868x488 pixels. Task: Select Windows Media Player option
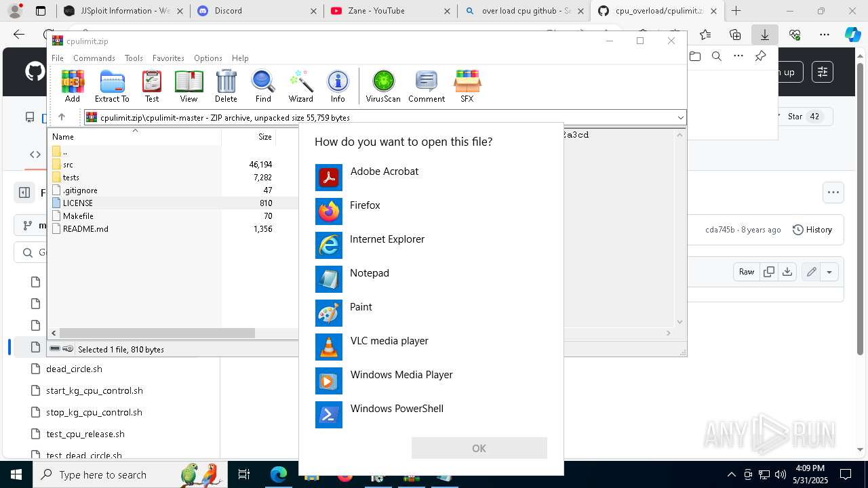point(431,381)
